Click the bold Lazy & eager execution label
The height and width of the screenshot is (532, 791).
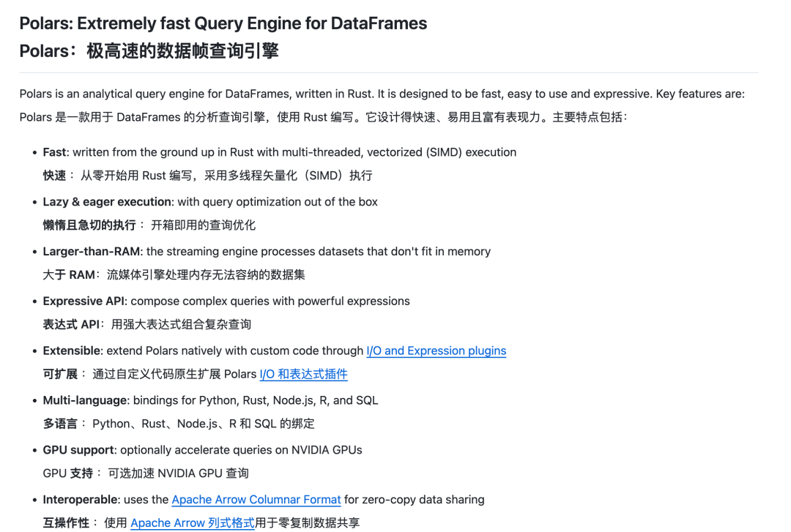coord(107,202)
